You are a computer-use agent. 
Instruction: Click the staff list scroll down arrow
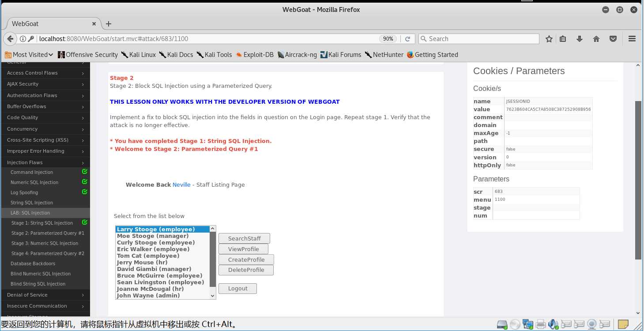(212, 296)
